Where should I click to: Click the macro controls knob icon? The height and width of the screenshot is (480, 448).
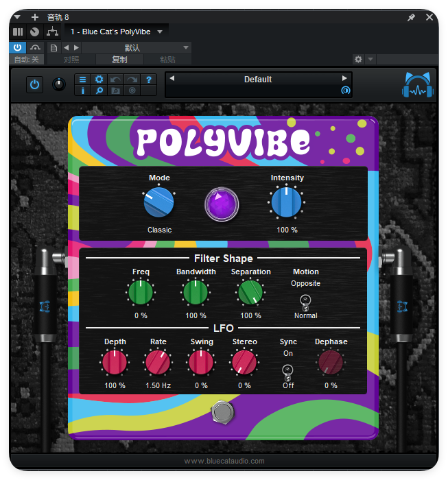pos(34,32)
